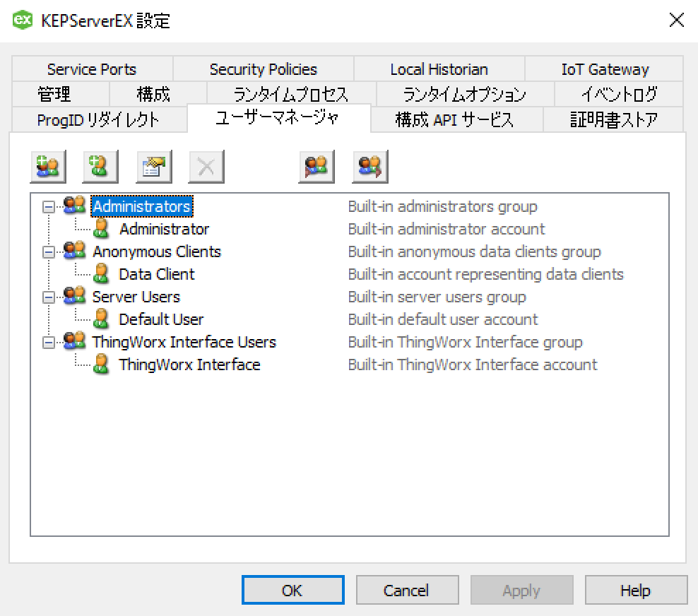Switch to the Service Ports tab
This screenshot has height=616, width=698.
[92, 69]
